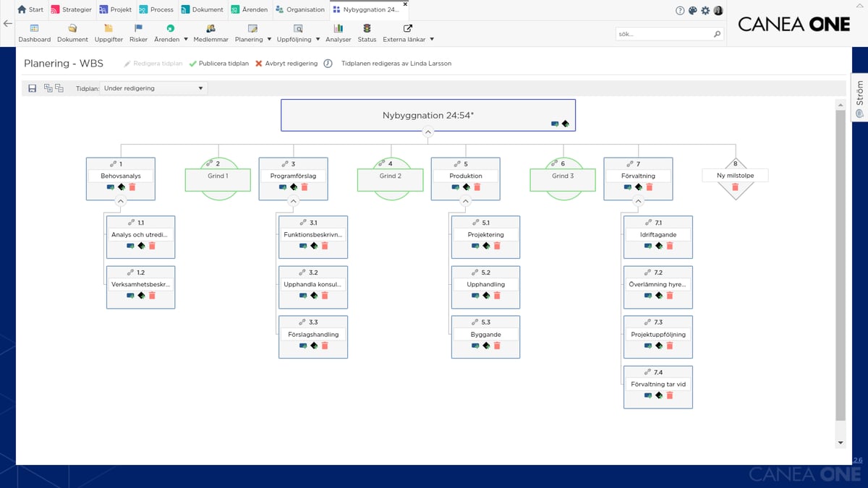Collapse the Programförslag branch chevron
Viewport: 868px width, 488px height.
[293, 200]
